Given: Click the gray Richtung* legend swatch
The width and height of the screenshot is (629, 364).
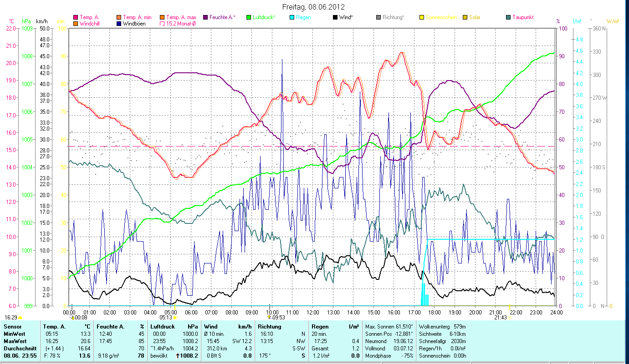Looking at the screenshot, I should [x=378, y=17].
